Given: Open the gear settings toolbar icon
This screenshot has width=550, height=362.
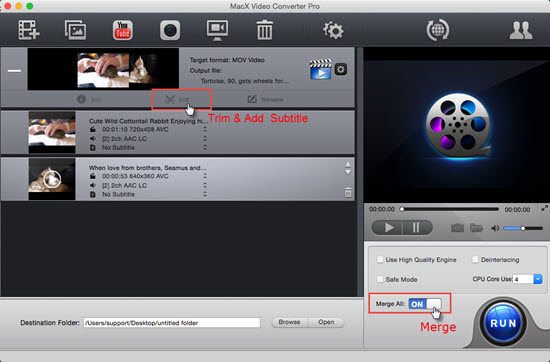Looking at the screenshot, I should 333,30.
